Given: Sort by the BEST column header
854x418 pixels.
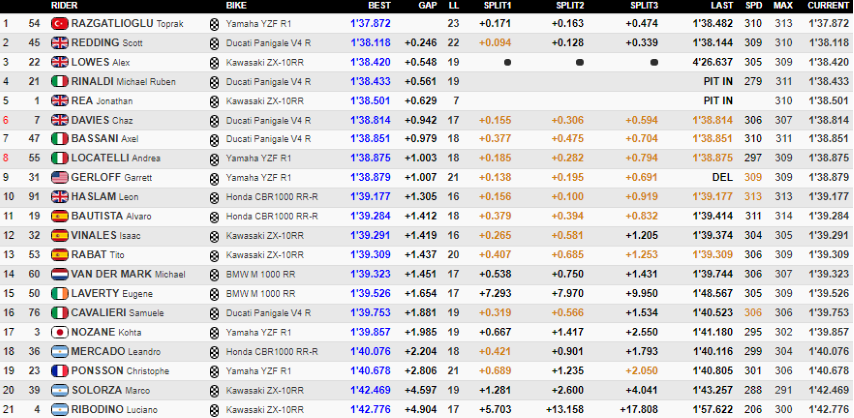Looking at the screenshot, I should (379, 5).
